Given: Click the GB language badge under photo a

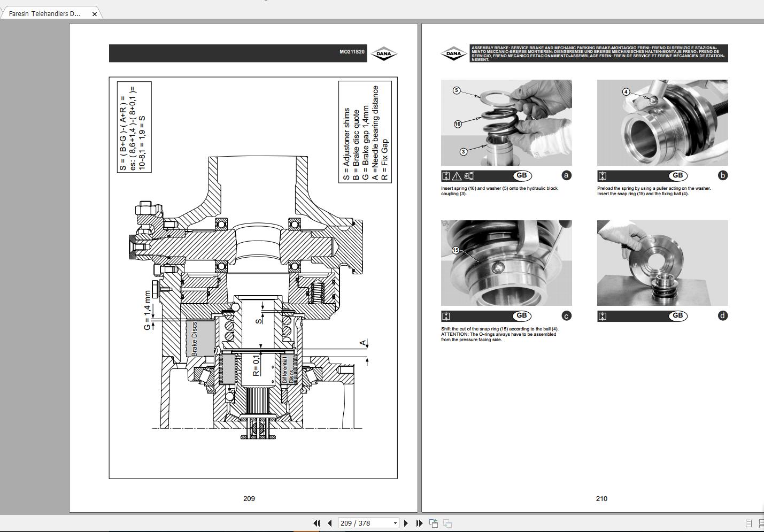Looking at the screenshot, I should coord(521,175).
